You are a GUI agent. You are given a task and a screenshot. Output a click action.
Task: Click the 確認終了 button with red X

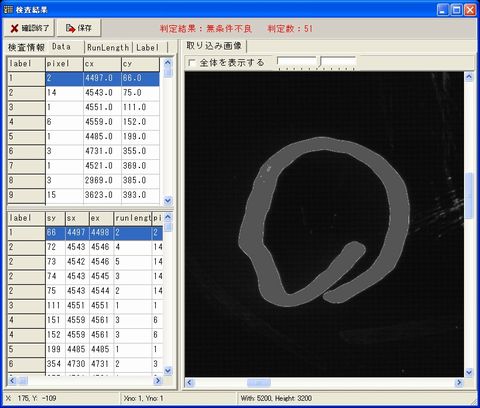pyautogui.click(x=29, y=28)
